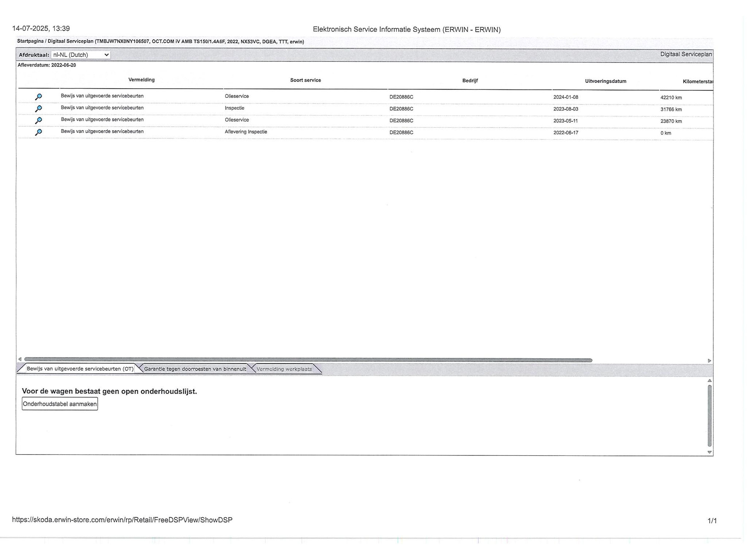Click the Aflevering Inspectie service type cell
Image resolution: width=747 pixels, height=560 pixels.
[246, 132]
